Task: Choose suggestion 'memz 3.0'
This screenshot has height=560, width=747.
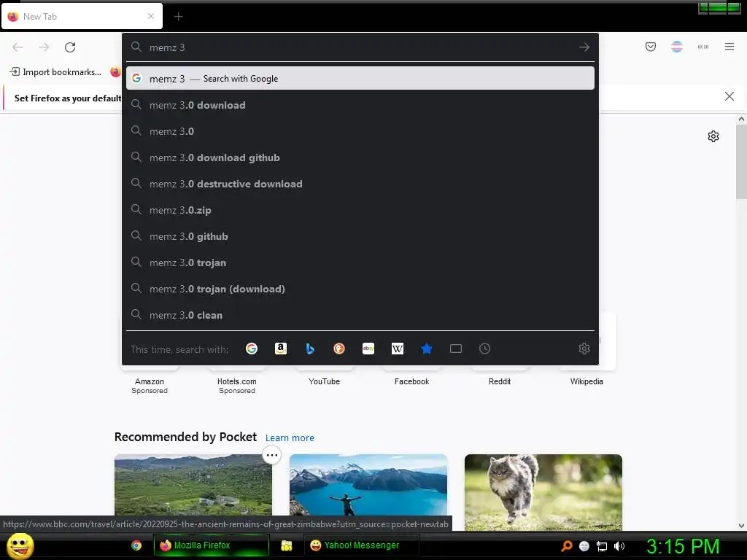Action: (360, 131)
